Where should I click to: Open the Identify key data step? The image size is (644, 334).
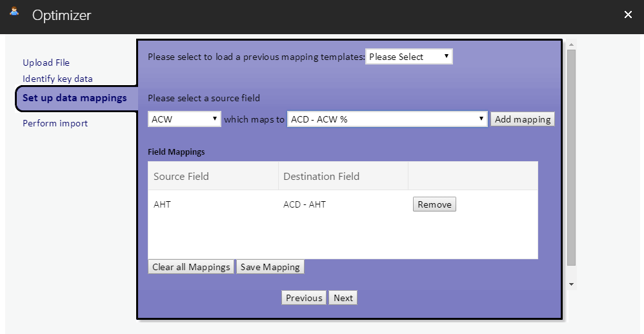(57, 79)
